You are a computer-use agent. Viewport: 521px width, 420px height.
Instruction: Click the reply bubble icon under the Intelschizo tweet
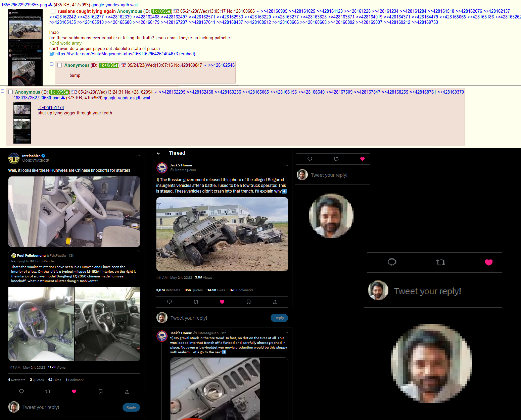21,391
